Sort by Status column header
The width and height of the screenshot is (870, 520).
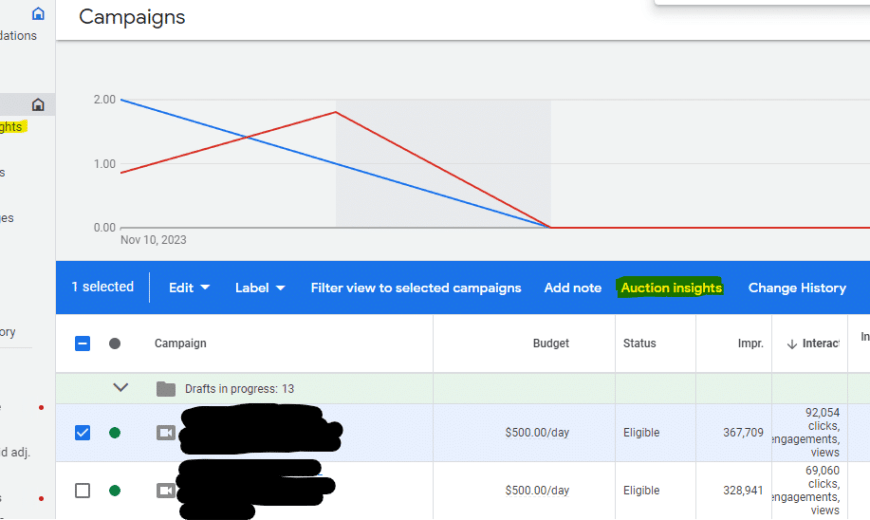point(639,344)
